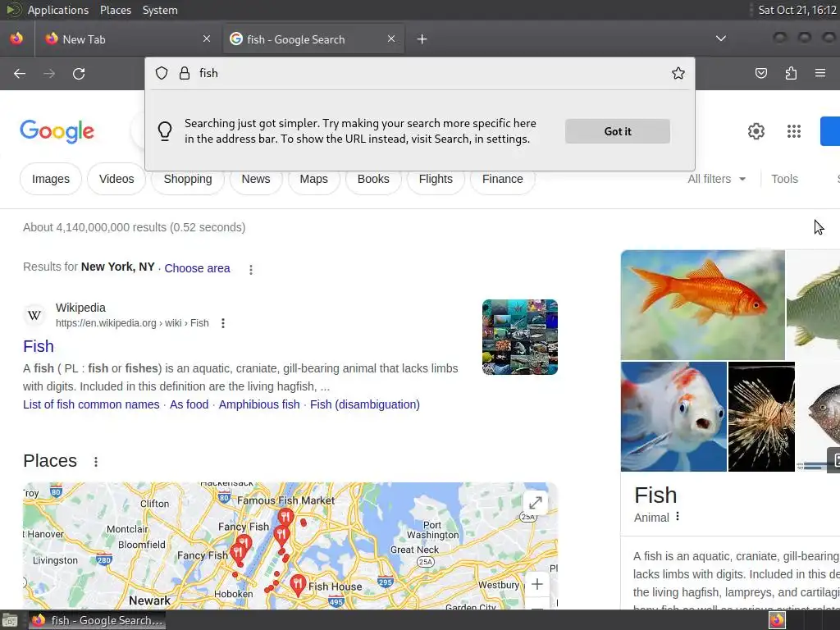Open the All filters dropdown
The width and height of the screenshot is (840, 630).
pos(716,179)
